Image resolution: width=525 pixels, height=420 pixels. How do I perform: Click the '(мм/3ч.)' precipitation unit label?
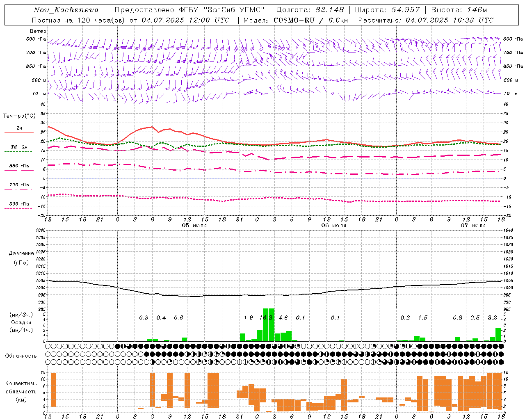click(21, 315)
